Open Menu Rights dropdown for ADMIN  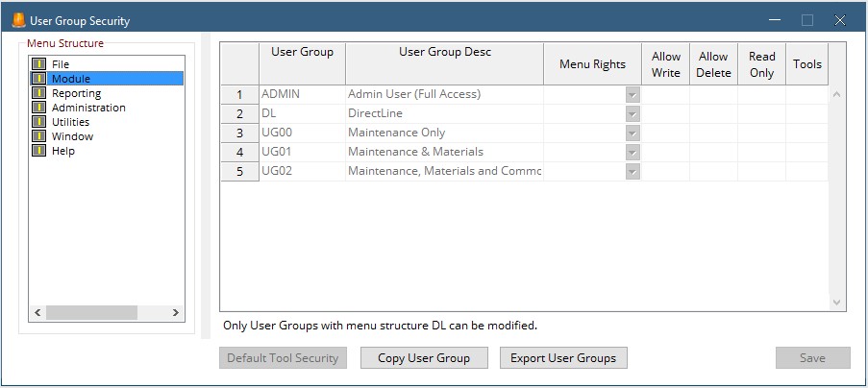point(632,95)
